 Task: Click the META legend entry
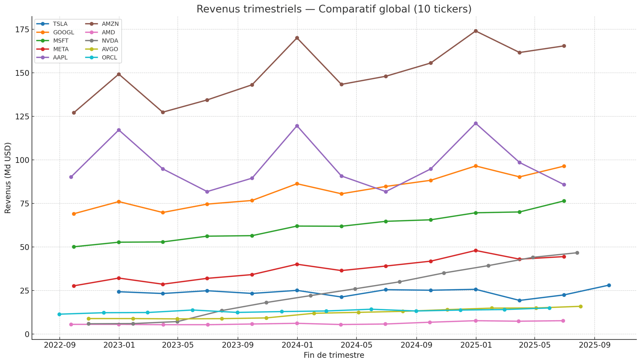[61, 49]
